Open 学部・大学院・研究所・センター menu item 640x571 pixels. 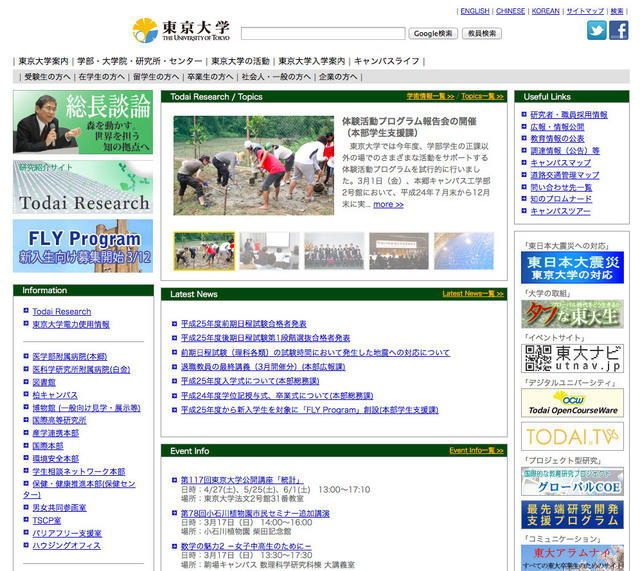click(140, 61)
